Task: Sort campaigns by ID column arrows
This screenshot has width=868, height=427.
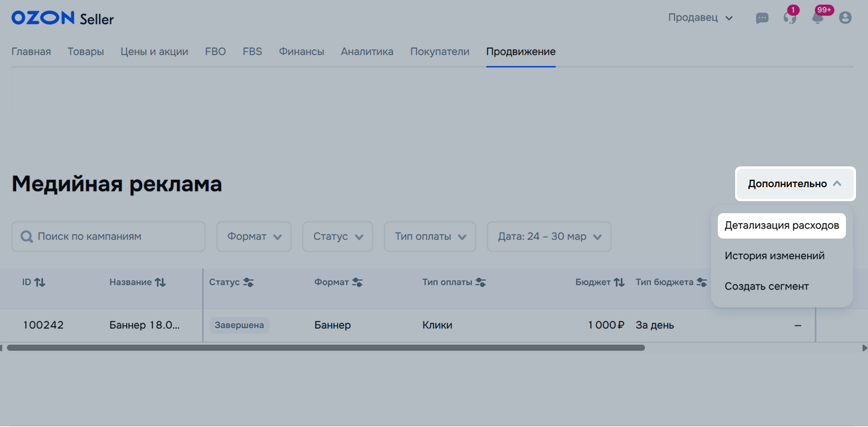Action: click(40, 283)
